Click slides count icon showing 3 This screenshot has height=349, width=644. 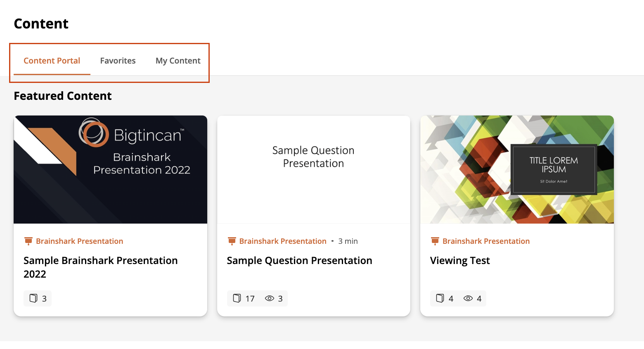[33, 298]
